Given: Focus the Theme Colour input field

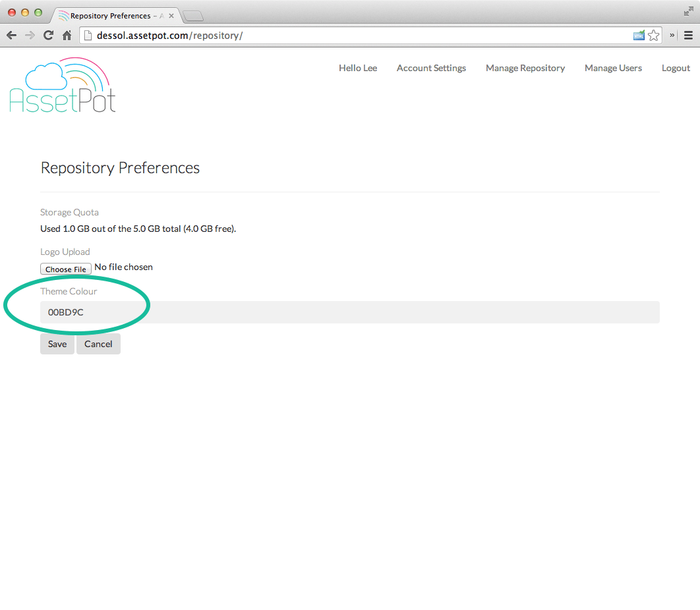Looking at the screenshot, I should coord(349,312).
